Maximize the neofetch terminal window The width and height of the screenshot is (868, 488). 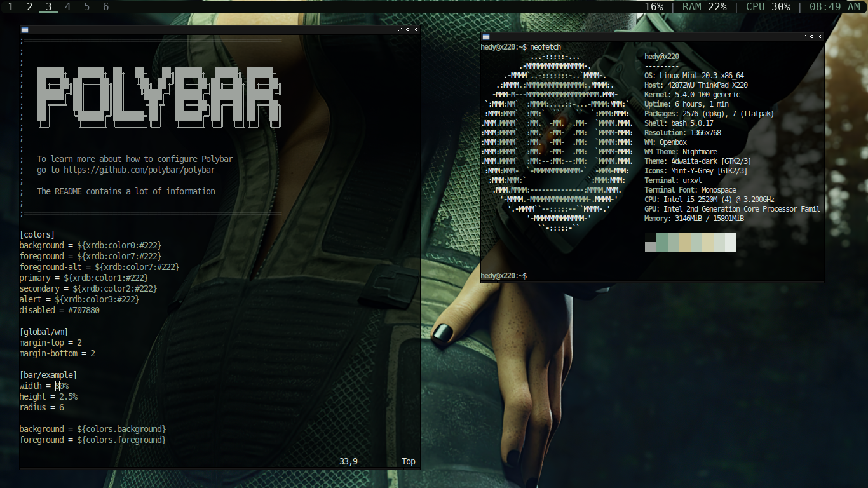click(811, 37)
